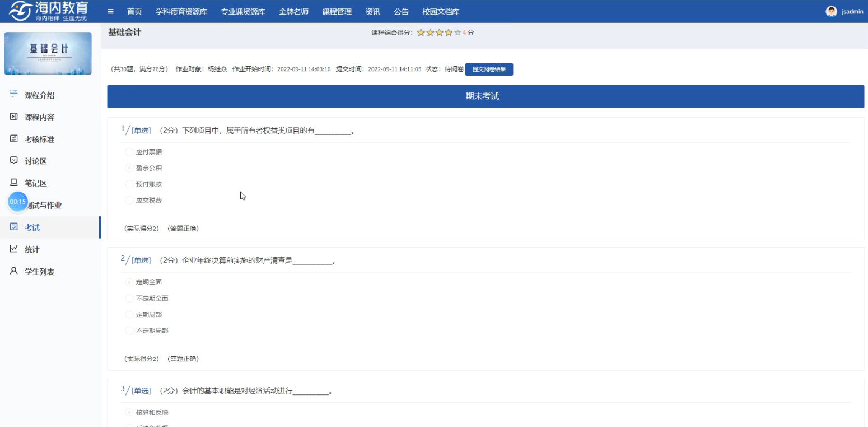
Task: Select the 不定期局部 radio option
Action: [129, 331]
